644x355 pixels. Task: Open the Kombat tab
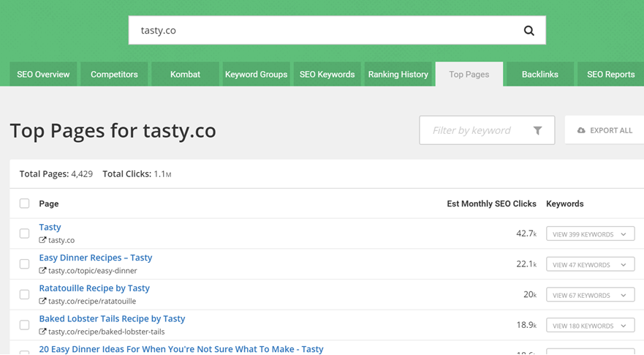(x=185, y=75)
